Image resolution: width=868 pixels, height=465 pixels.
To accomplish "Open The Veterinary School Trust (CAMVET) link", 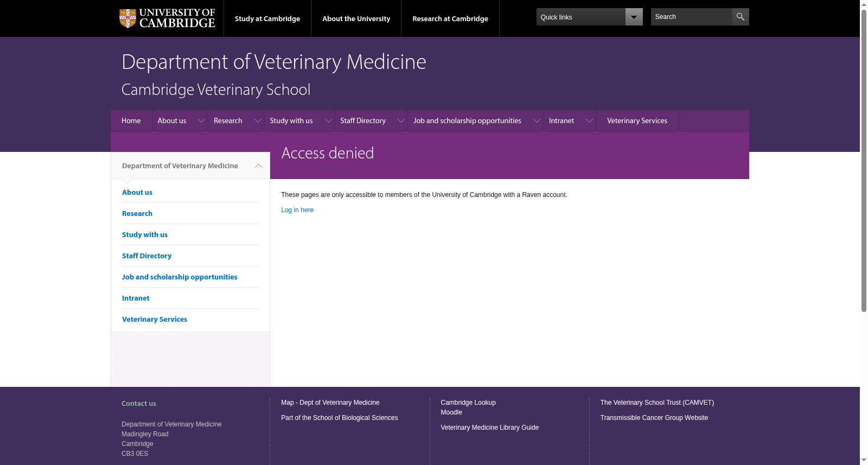I will [657, 403].
